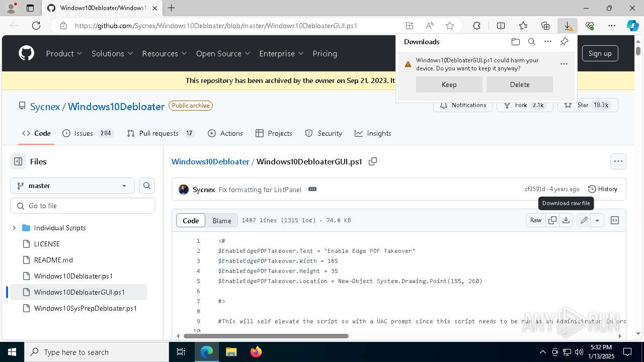The width and height of the screenshot is (644, 362).
Task: Copy file path icon next to filename
Action: (373, 161)
